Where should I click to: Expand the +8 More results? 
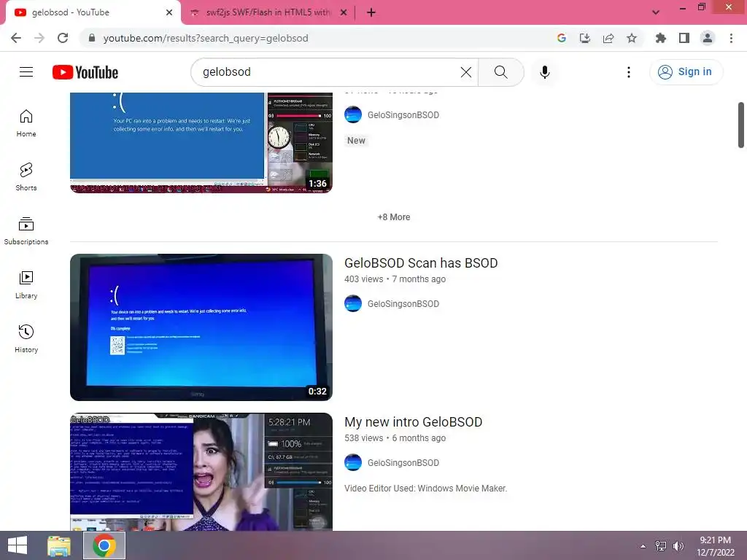point(394,217)
